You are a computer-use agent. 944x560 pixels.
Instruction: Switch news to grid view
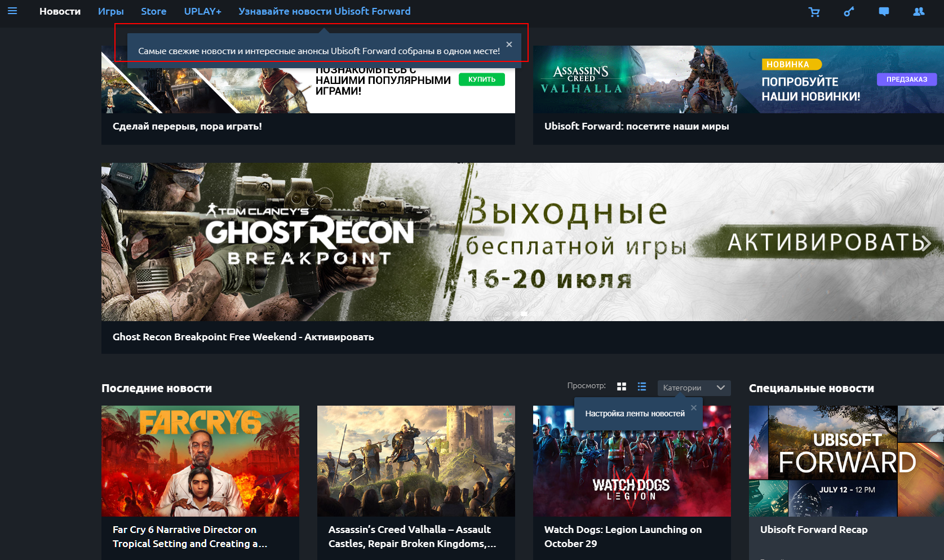(x=622, y=386)
